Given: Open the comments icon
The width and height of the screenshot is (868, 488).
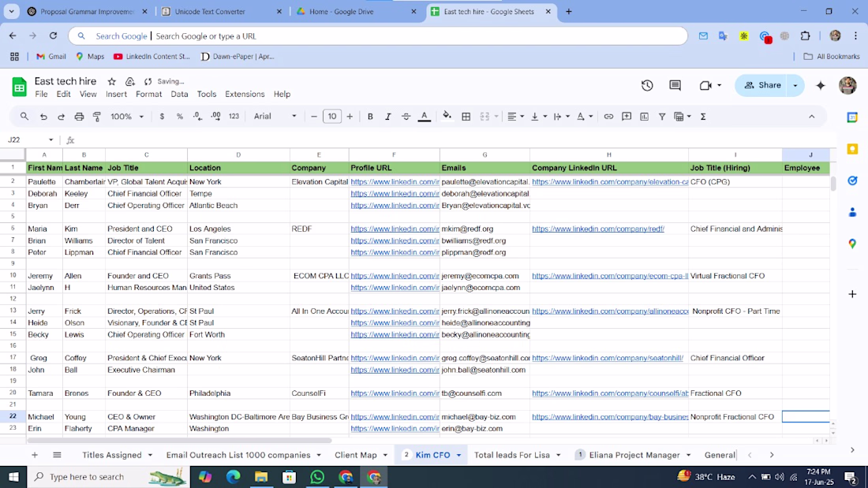Looking at the screenshot, I should (x=675, y=85).
